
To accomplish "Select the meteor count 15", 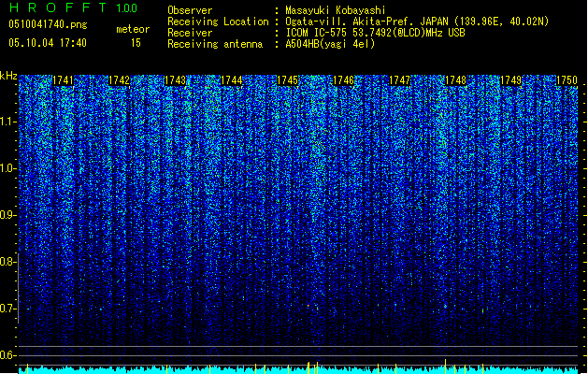I will click(x=136, y=43).
